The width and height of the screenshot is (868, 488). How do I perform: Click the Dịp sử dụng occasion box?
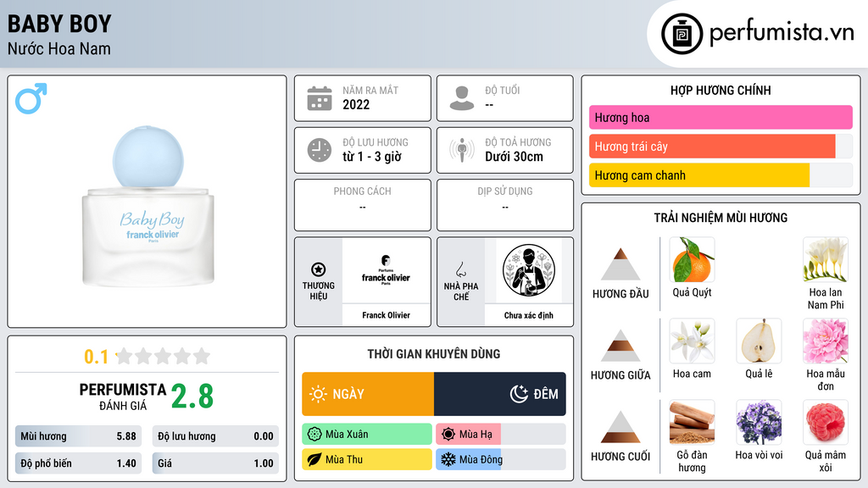(x=505, y=205)
